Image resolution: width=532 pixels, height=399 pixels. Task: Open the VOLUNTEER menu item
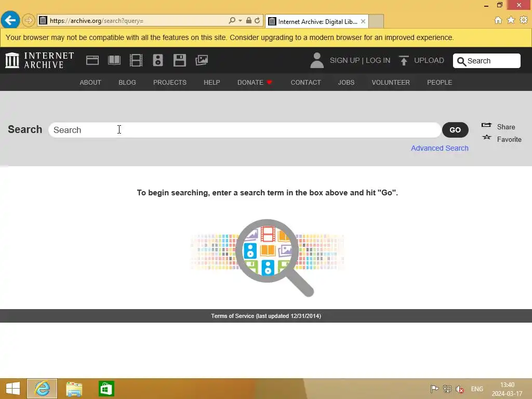pyautogui.click(x=391, y=83)
